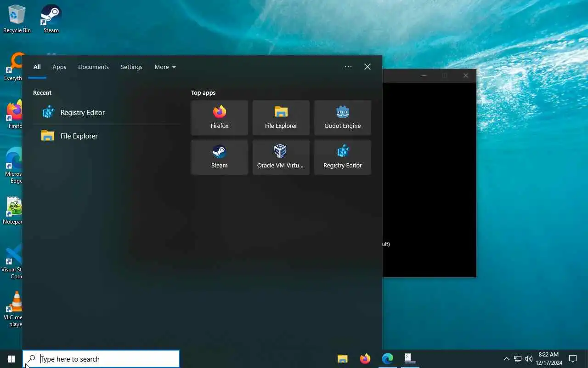Open the Windows Start menu
Screen dimensions: 588x368
pos(11,359)
